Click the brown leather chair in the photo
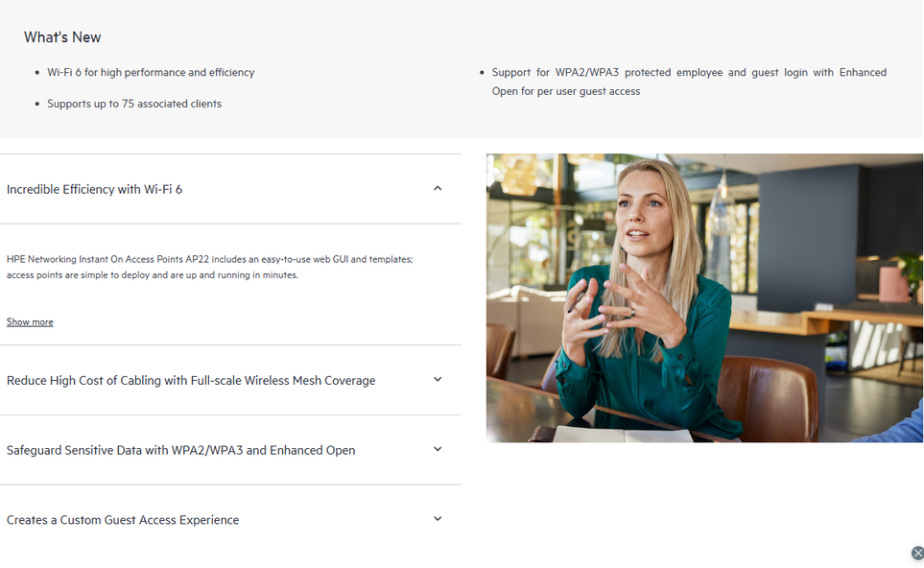The width and height of the screenshot is (924, 568). (768, 398)
